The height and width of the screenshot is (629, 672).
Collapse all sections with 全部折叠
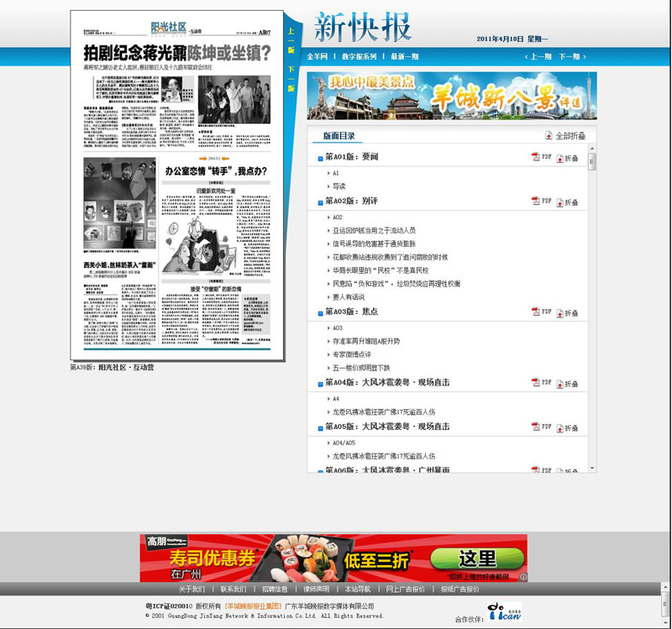[565, 136]
